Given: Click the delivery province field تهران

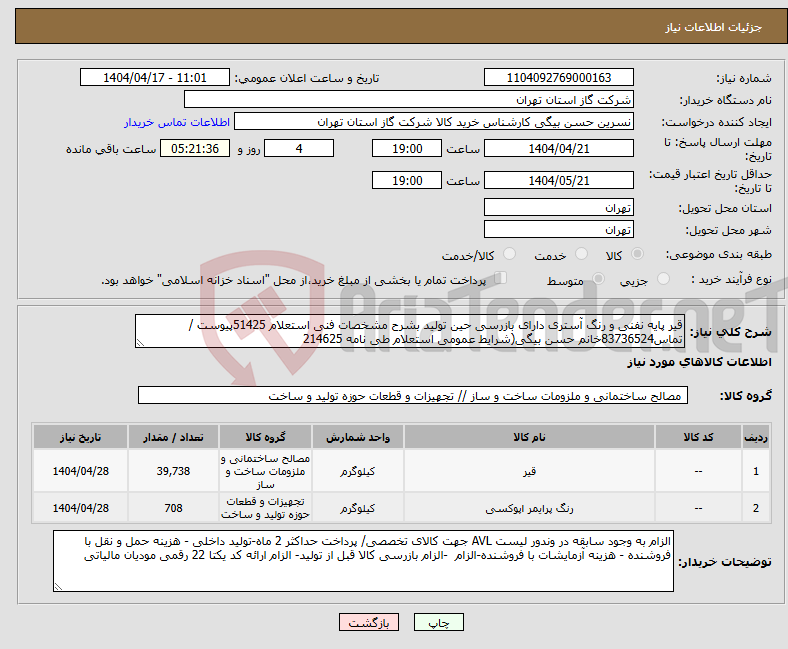Looking at the screenshot, I should (x=558, y=207).
